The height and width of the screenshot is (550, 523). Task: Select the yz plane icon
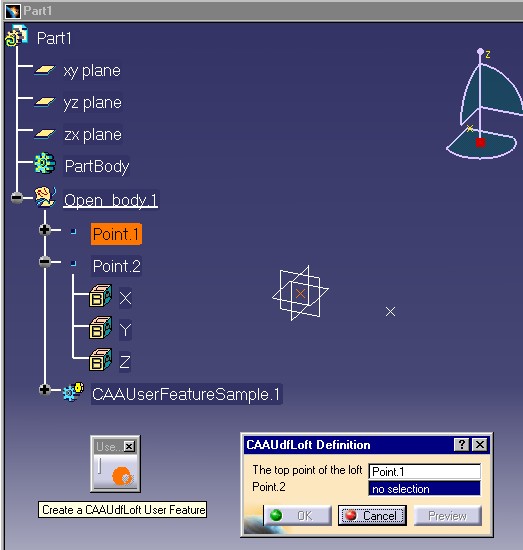click(x=45, y=102)
